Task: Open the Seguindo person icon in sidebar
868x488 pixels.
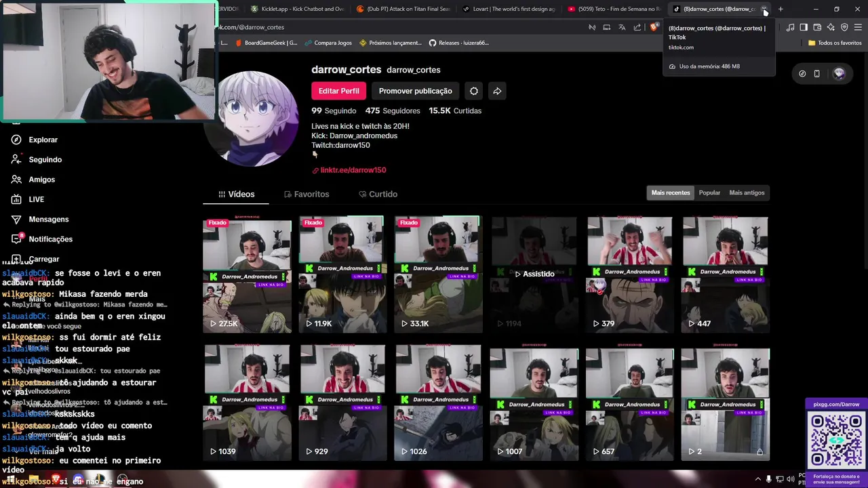Action: pos(16,159)
